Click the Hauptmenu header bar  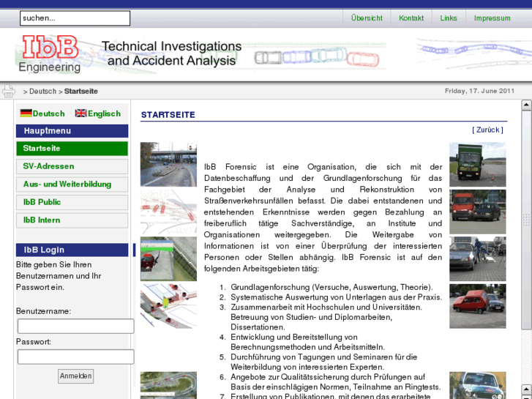coord(72,131)
